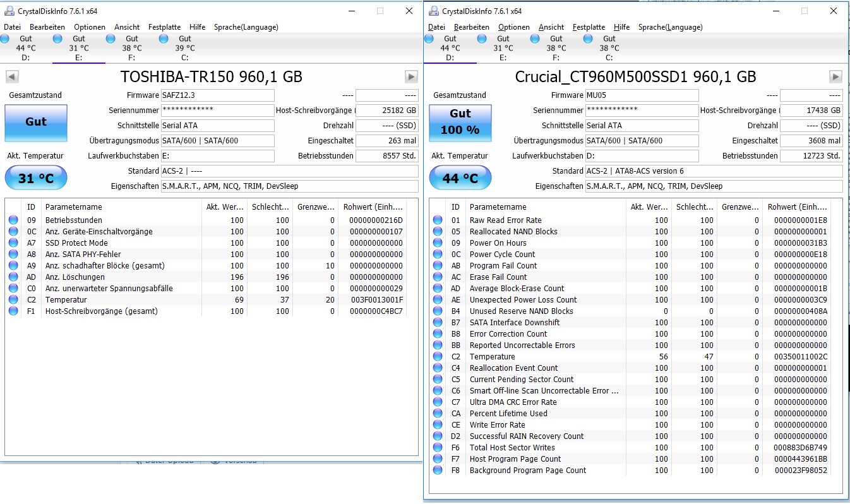Select disk C: 38 °C in right window
Screen dimensions: 850x504
609,48
